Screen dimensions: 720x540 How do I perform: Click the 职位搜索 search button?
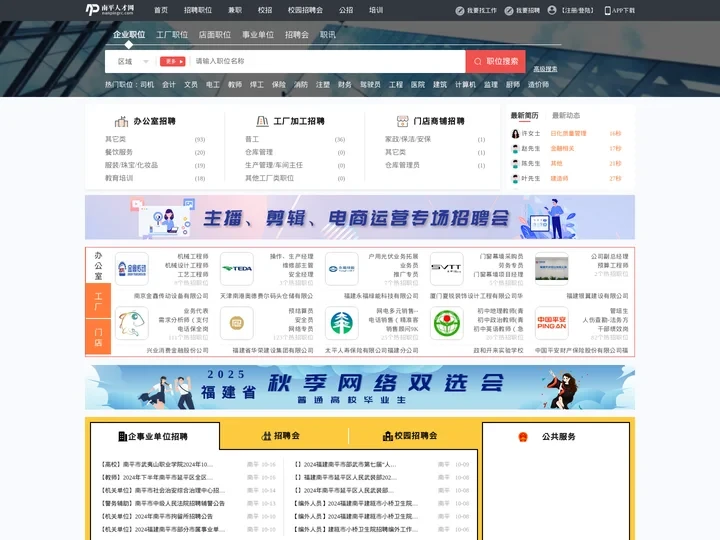click(495, 62)
